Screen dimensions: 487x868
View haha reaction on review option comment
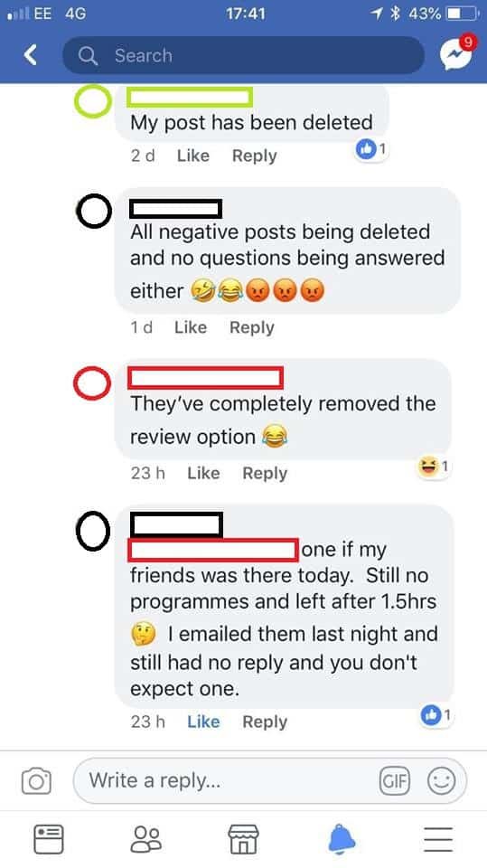[x=433, y=467]
